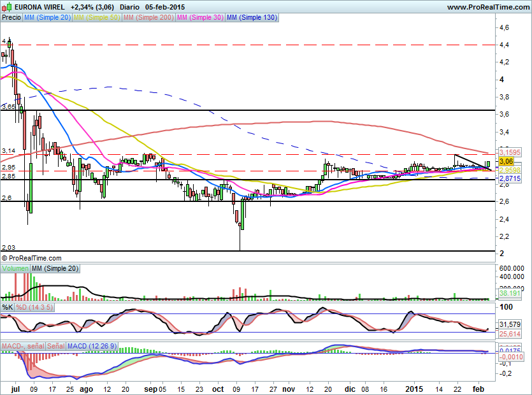Open the MM (Simple 130) indicator label
The image size is (532, 395).
click(252, 18)
